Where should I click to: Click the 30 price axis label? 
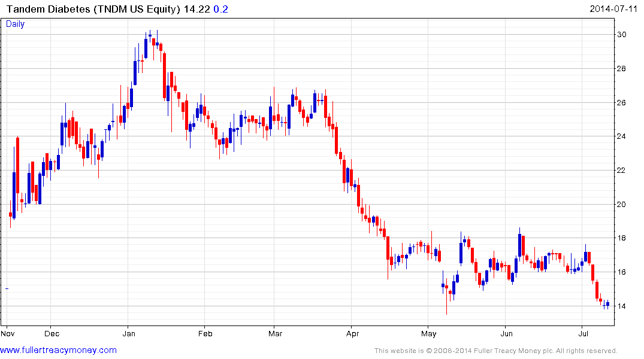coord(621,35)
